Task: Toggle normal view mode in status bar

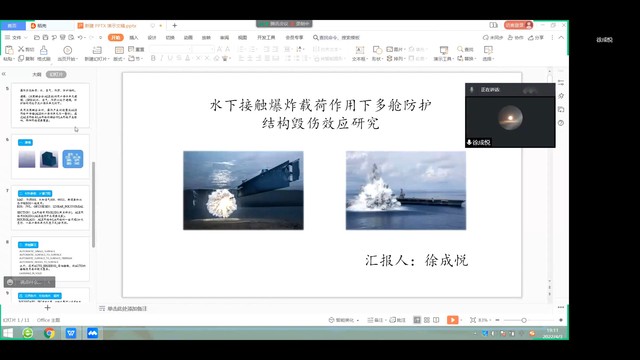Action: click(x=417, y=320)
